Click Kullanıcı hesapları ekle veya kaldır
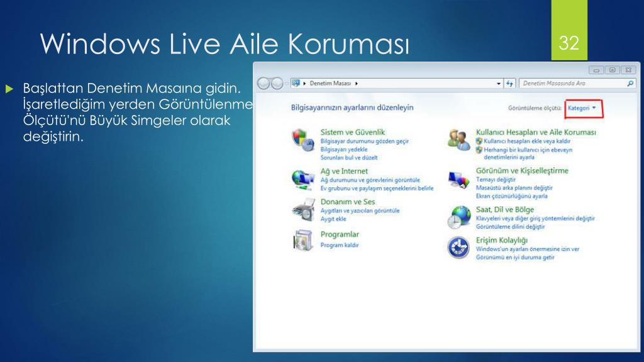Viewport: 644px width, 362px height. pyautogui.click(x=527, y=141)
